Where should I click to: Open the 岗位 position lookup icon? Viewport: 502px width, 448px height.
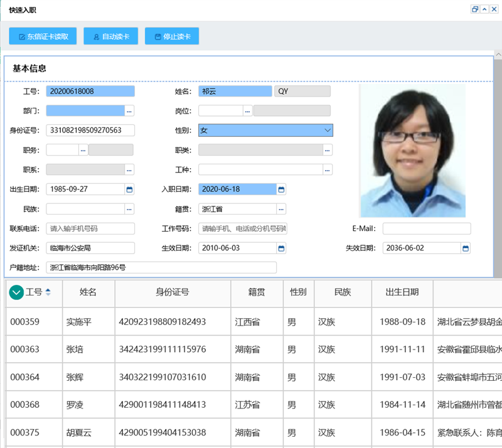coord(247,110)
